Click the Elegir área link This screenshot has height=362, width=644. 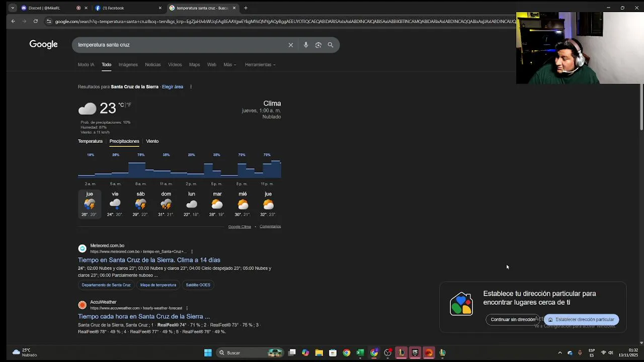(x=173, y=86)
